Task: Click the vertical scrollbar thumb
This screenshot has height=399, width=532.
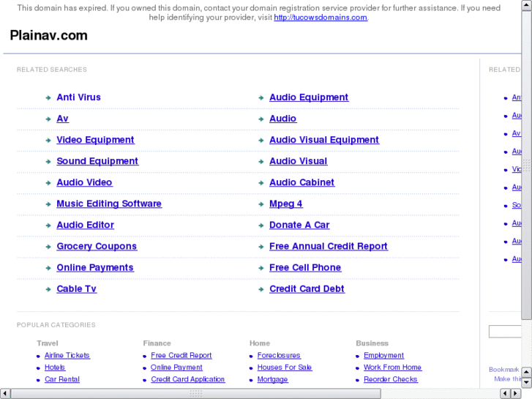Action: (527, 165)
